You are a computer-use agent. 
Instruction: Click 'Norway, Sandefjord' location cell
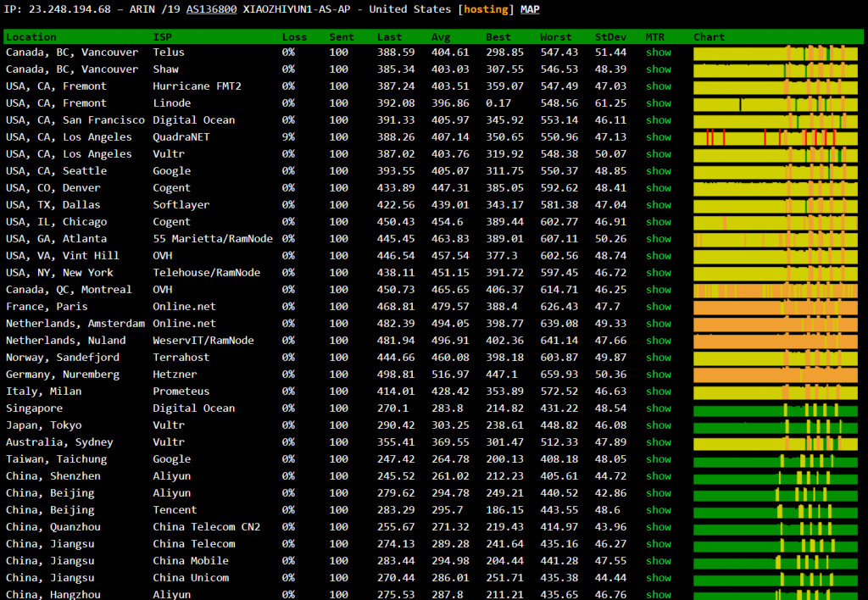point(63,358)
